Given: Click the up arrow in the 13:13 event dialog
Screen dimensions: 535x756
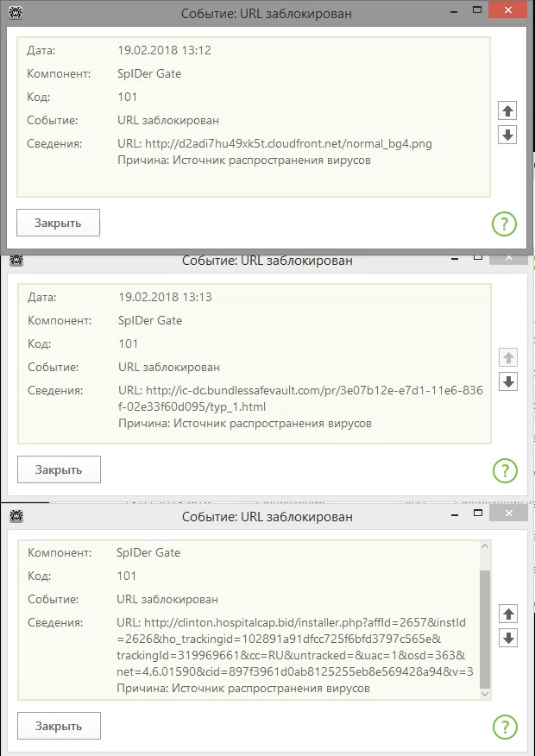Looking at the screenshot, I should [507, 358].
